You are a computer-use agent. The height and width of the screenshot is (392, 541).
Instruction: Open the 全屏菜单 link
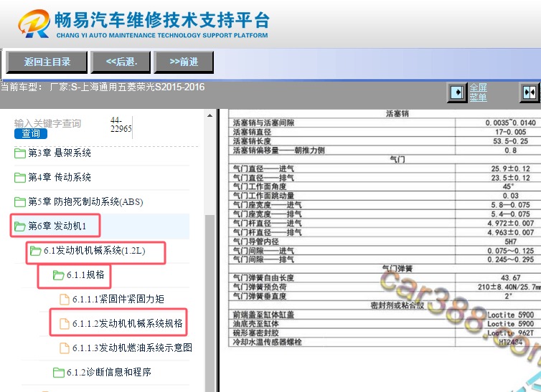tap(478, 92)
